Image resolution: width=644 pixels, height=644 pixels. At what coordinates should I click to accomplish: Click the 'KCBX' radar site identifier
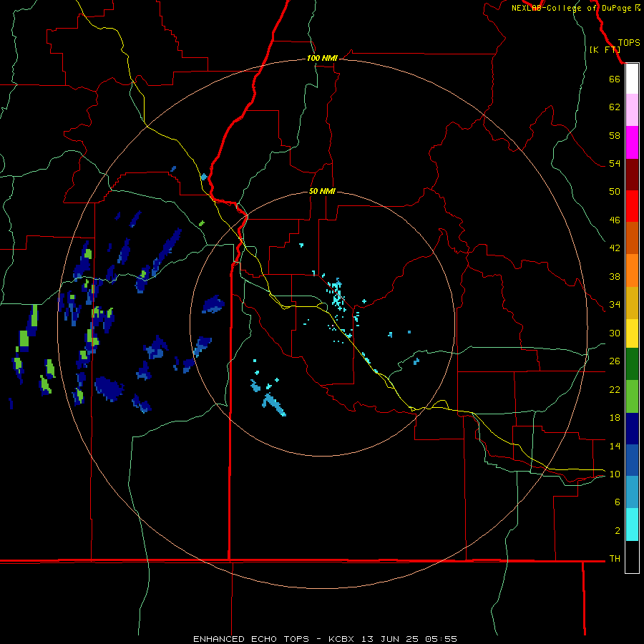(341, 639)
